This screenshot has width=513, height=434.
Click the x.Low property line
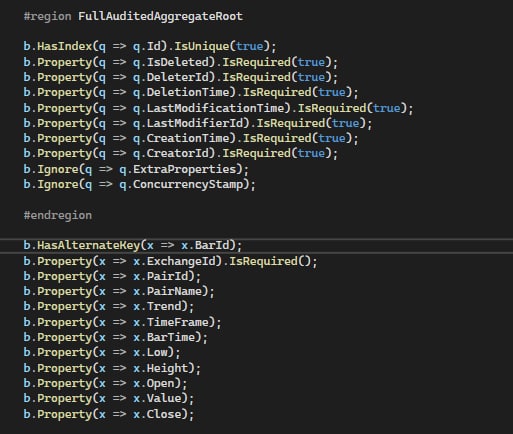pos(102,352)
